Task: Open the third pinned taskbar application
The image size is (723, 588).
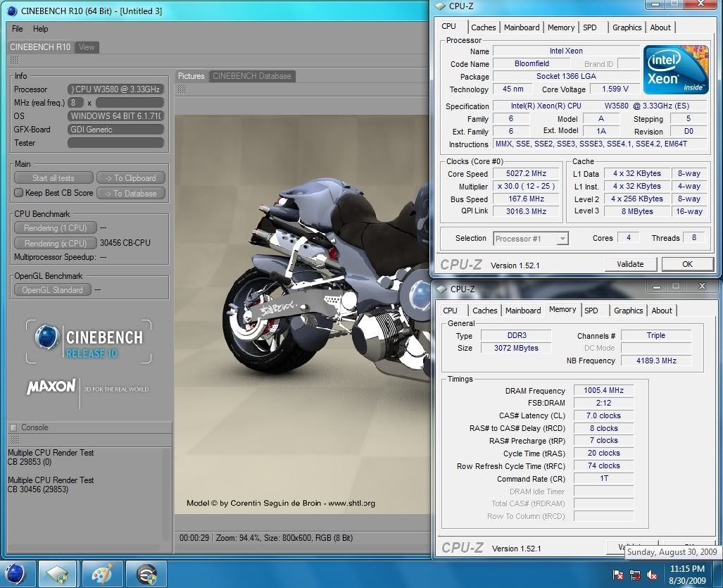Action: pyautogui.click(x=146, y=574)
